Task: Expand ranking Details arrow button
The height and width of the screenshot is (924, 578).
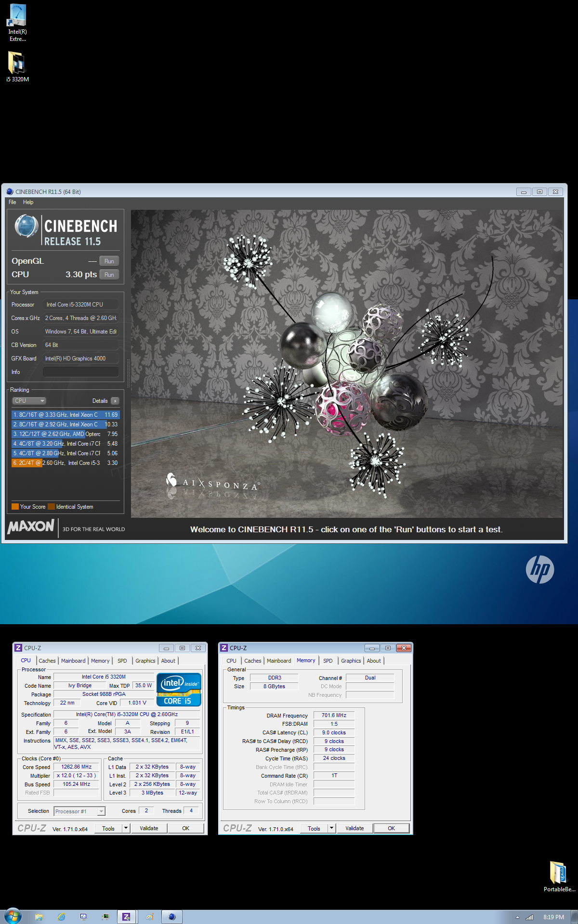Action: click(x=115, y=401)
